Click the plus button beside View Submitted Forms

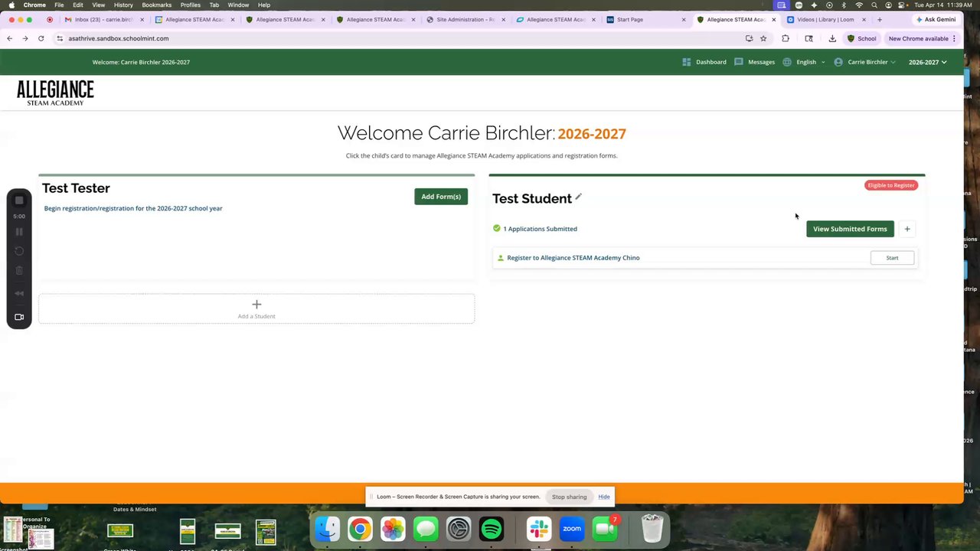click(907, 229)
